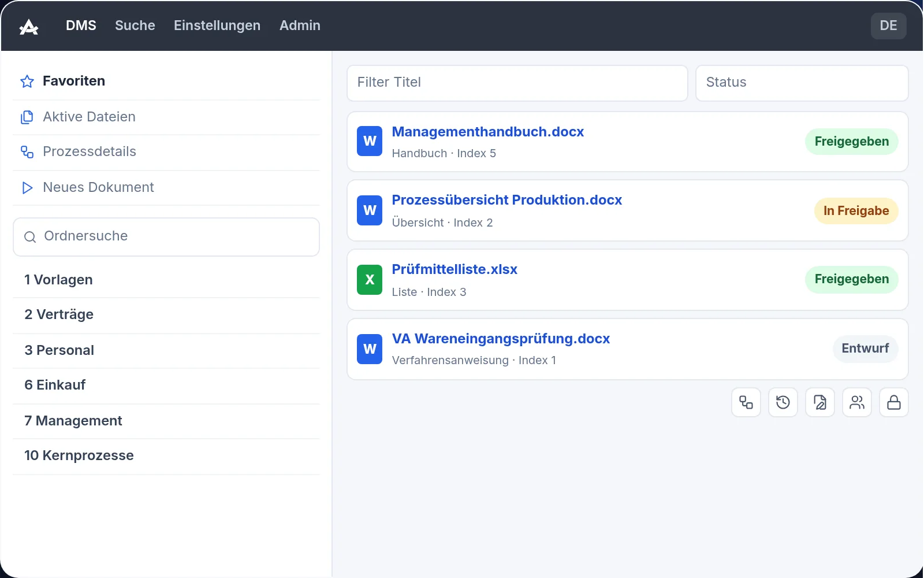Focus the Filter Titel input field
Viewport: 924px width, 578px height.
tap(517, 83)
